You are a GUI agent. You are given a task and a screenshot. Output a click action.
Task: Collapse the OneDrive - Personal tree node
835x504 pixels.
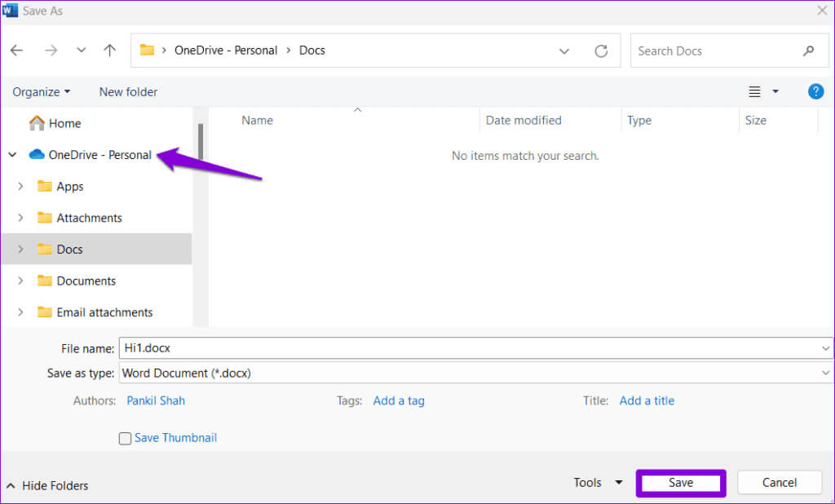(12, 155)
